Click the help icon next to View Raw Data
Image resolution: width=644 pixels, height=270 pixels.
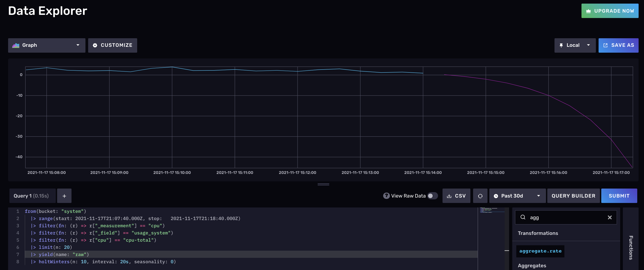tap(387, 196)
